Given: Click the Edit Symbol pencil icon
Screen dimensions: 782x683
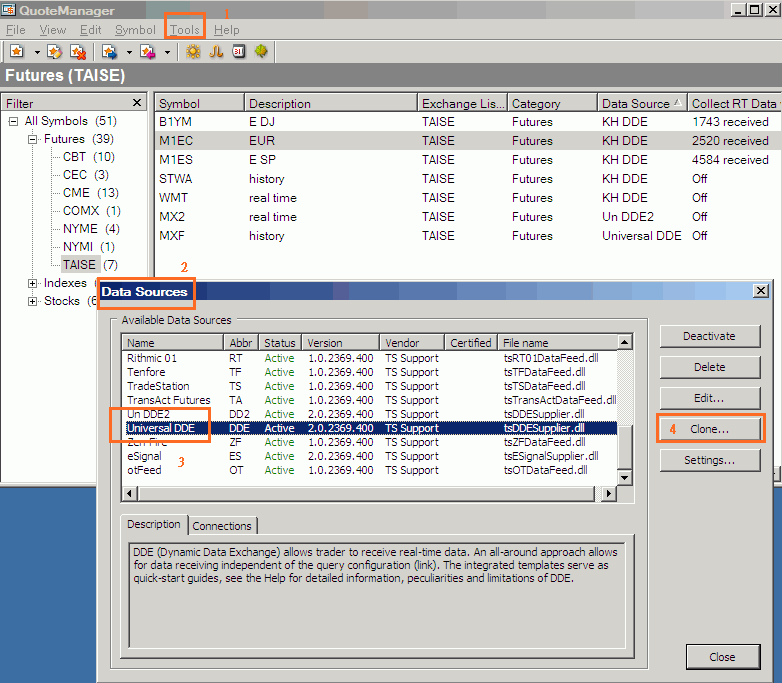Looking at the screenshot, I should click(x=54, y=51).
